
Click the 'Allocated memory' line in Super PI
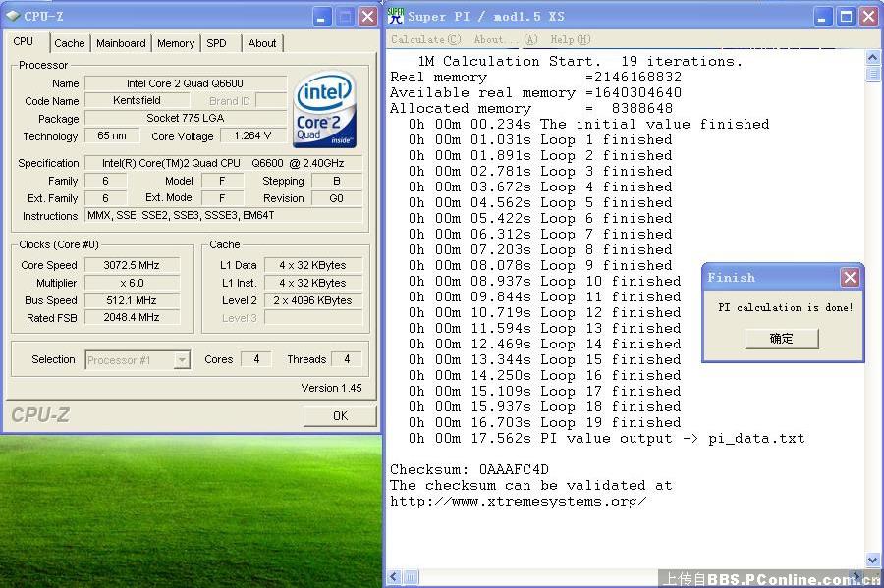point(531,108)
